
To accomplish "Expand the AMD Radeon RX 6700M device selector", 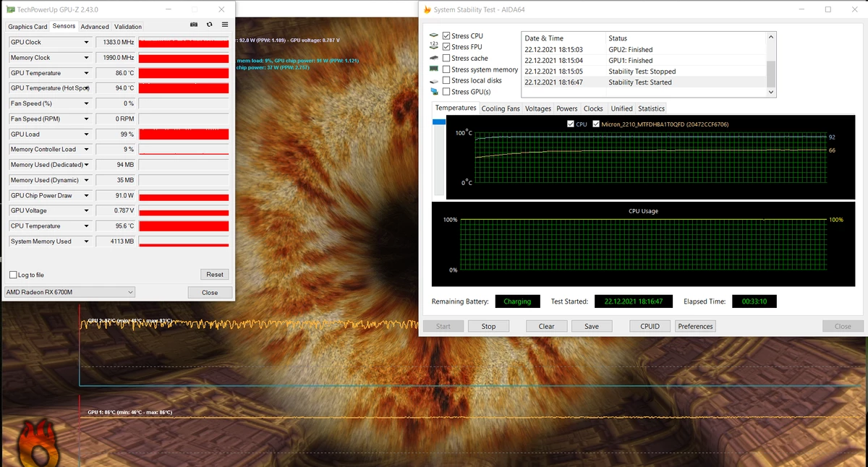I will point(132,292).
